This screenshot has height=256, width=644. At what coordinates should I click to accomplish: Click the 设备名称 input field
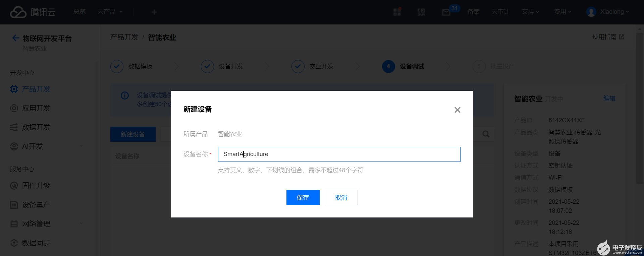click(x=339, y=154)
